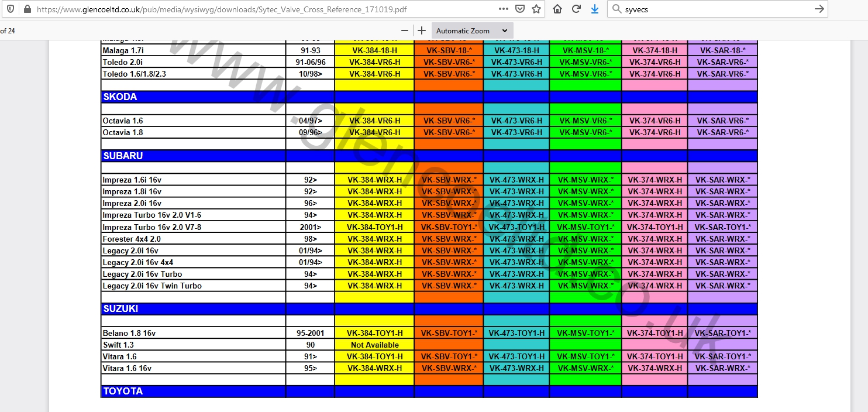Toggle the bookmark star for this page
Screen dimensions: 868x412
tap(536, 9)
